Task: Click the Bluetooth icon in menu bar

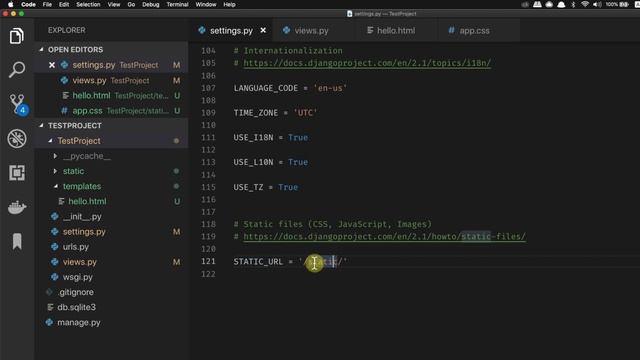Action: (573, 4)
